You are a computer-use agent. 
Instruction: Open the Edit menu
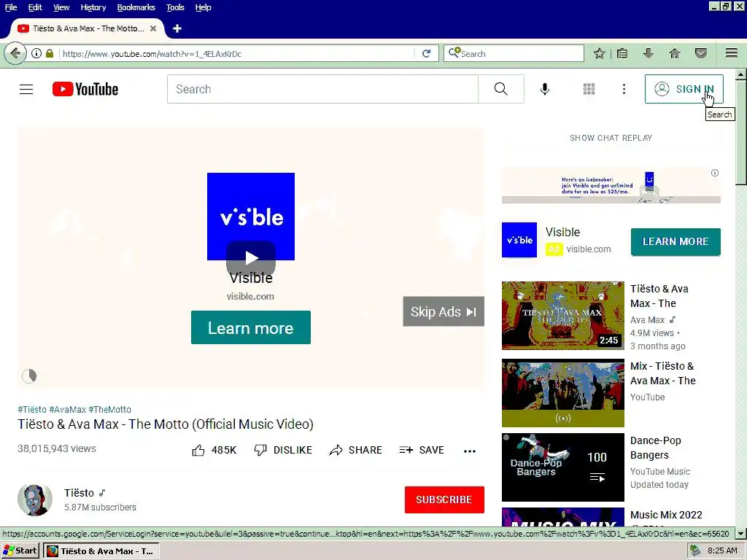(x=35, y=7)
